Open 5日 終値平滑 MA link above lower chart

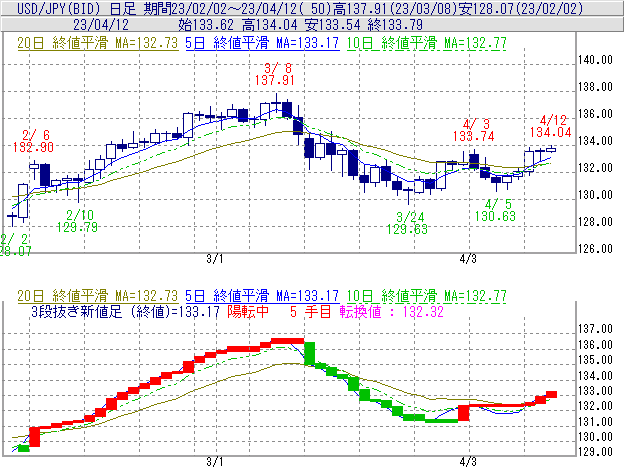click(262, 296)
